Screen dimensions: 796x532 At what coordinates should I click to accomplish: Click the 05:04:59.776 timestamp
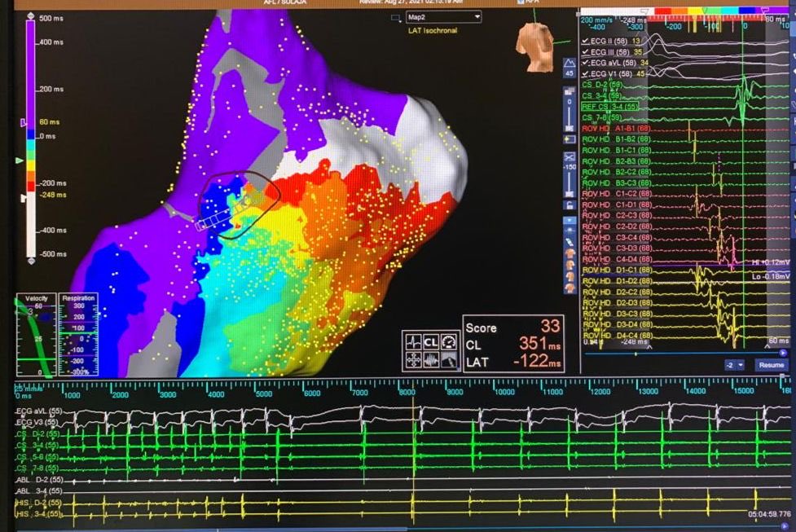tap(769, 514)
